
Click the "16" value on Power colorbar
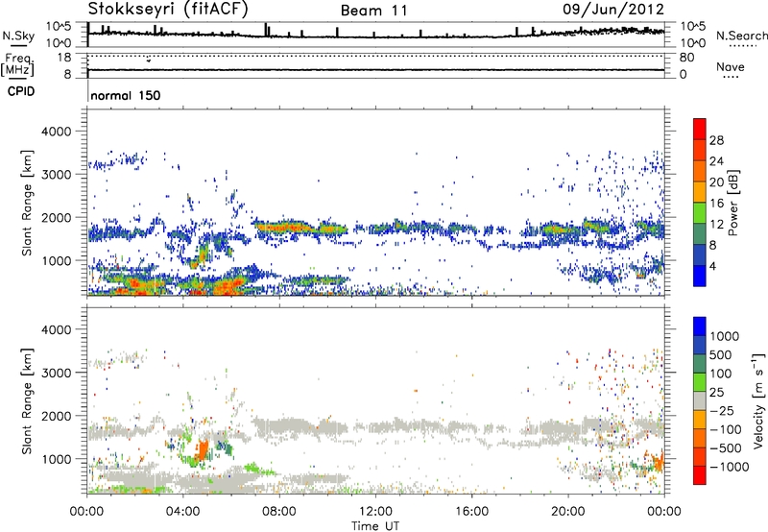[716, 204]
